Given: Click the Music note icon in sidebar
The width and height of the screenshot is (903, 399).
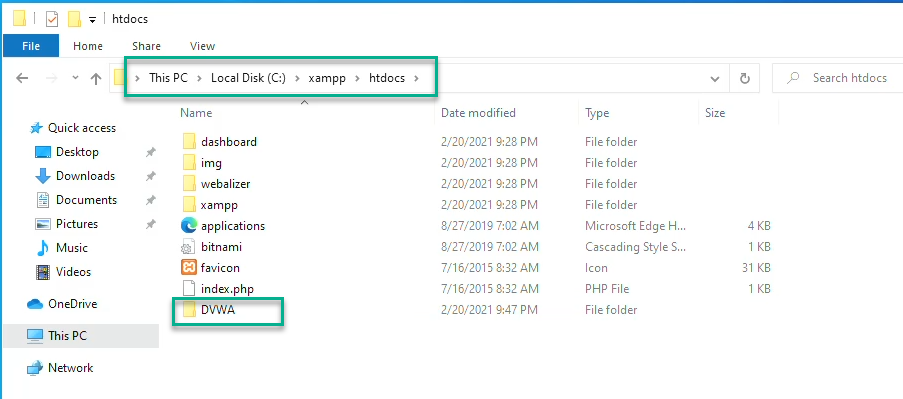Looking at the screenshot, I should (x=43, y=248).
